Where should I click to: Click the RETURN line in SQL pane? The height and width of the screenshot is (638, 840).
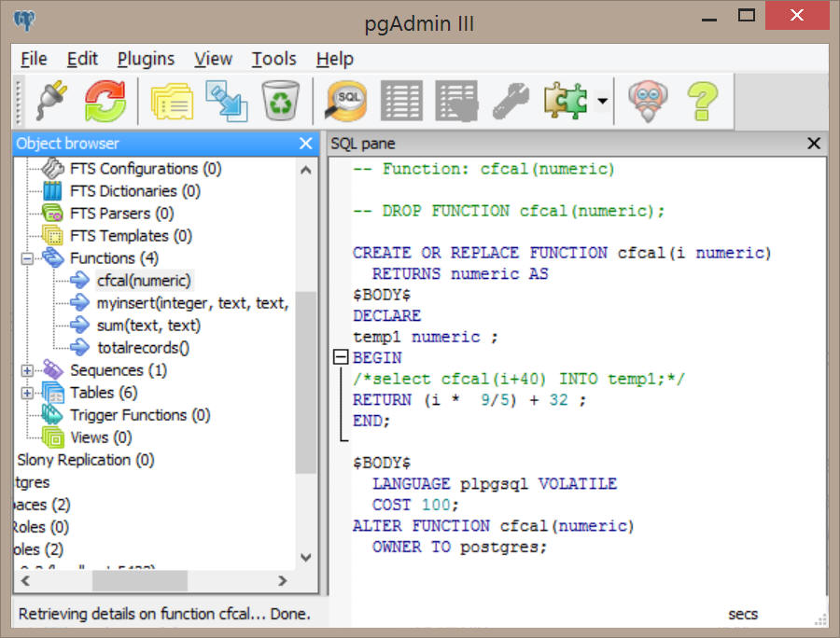click(x=469, y=400)
